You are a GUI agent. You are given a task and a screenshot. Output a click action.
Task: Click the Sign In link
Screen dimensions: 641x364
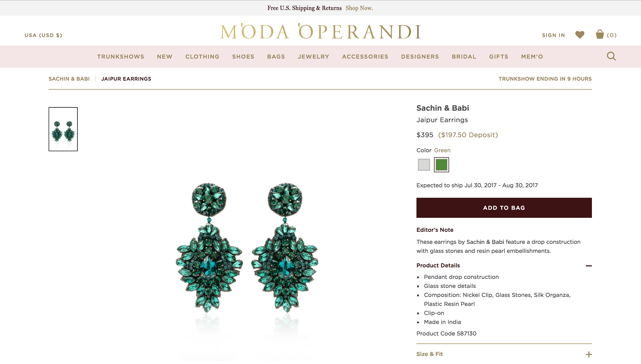(x=554, y=35)
